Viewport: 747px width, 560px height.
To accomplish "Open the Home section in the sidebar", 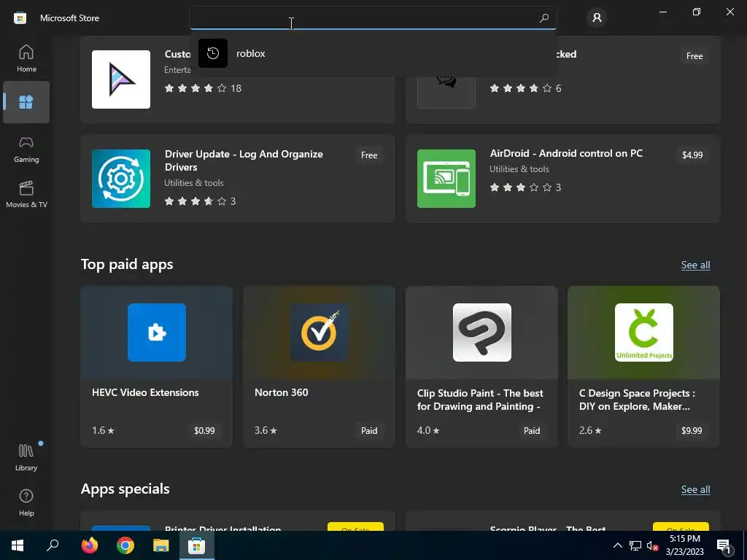I will pos(26,58).
